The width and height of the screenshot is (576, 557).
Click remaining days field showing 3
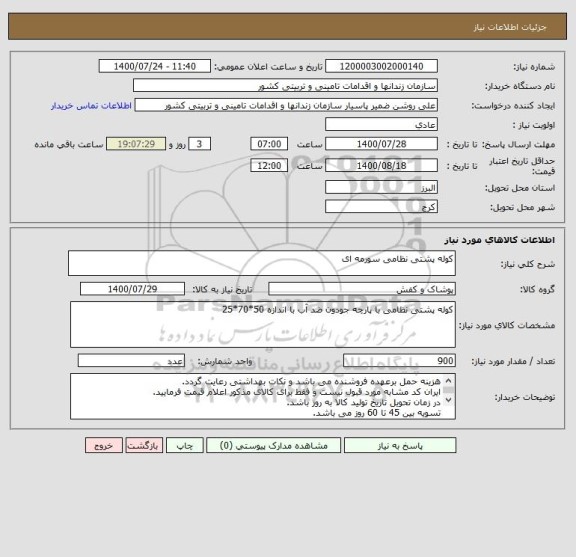(x=199, y=144)
